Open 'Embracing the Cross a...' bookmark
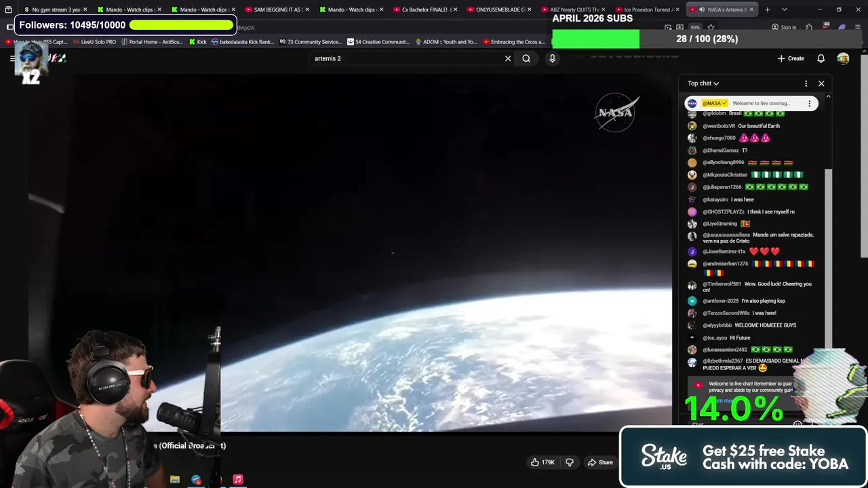The image size is (868, 488). coord(513,42)
